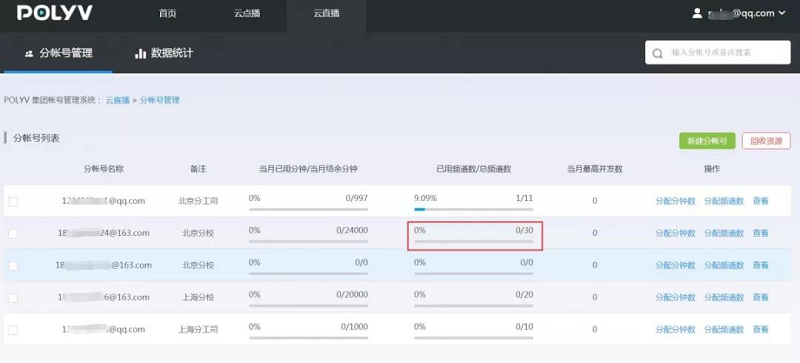This screenshot has width=800, height=363.
Task: Tick the 北京分工司 row checkbox
Action: (13, 201)
